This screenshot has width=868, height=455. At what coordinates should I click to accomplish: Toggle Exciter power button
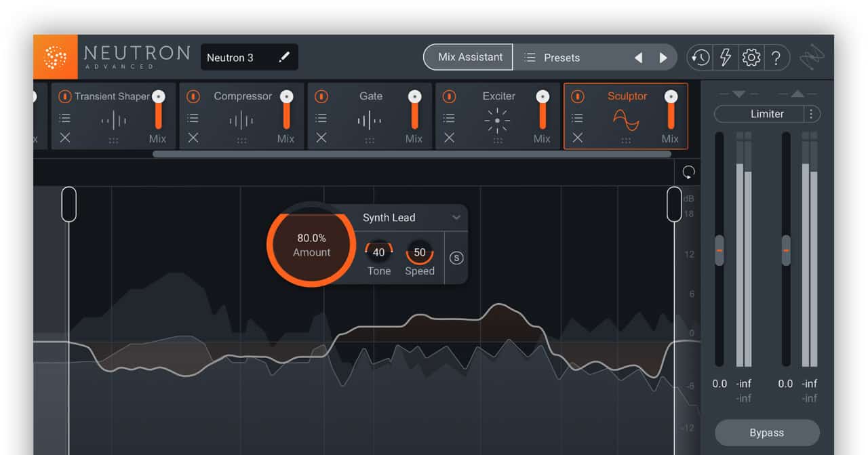pos(449,96)
